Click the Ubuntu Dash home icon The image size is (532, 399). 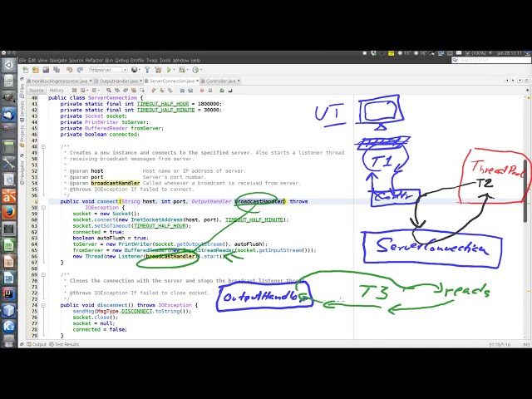[x=7, y=65]
